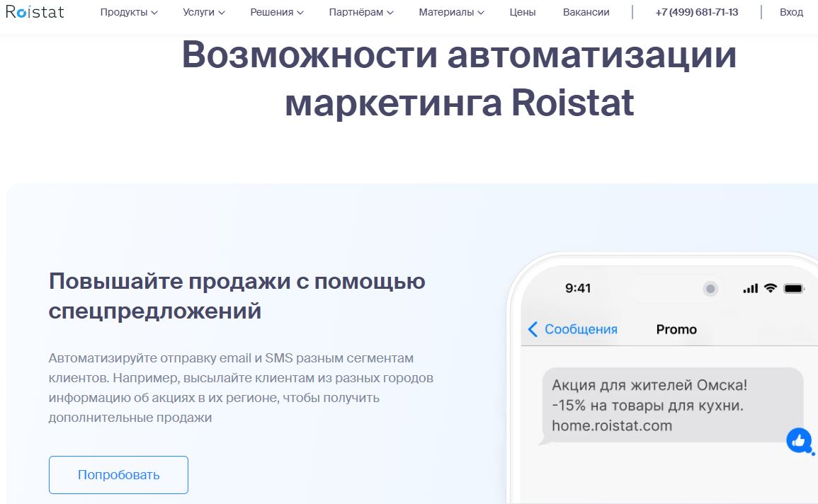The image size is (818, 504).
Task: Click the 9:41 time in phone mockup
Action: point(578,288)
